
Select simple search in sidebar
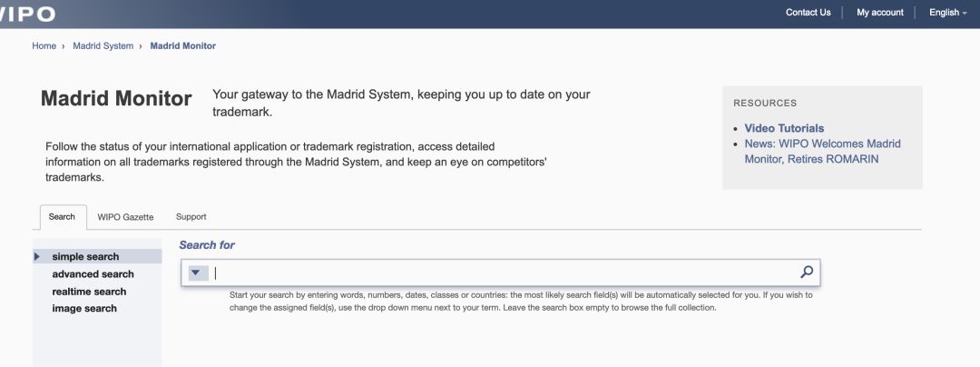point(85,256)
